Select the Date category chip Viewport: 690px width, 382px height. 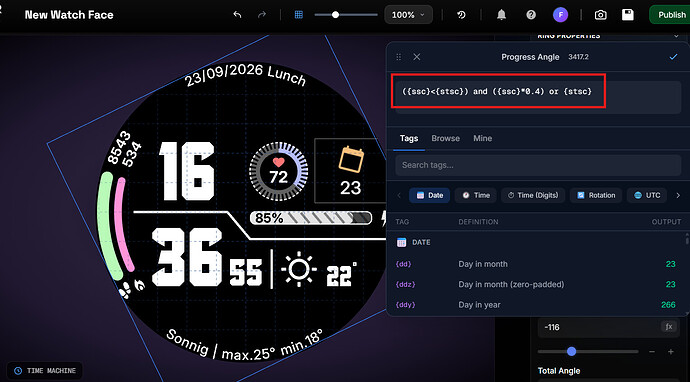coord(429,195)
